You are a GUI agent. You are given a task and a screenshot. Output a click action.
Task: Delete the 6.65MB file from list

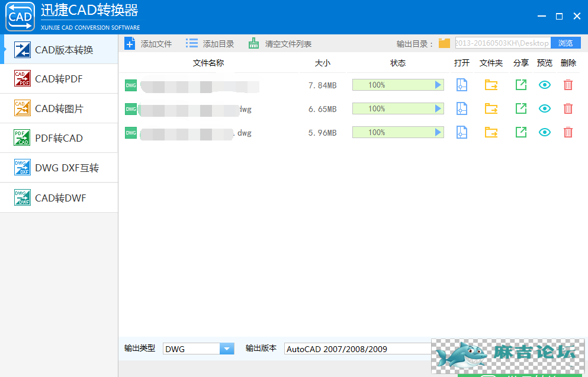(568, 109)
